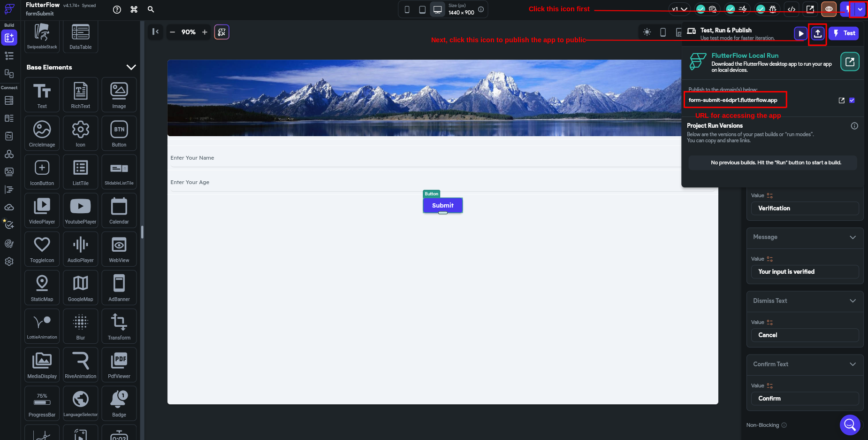868x440 pixels.
Task: Click the project search magnifier icon
Action: tap(151, 9)
